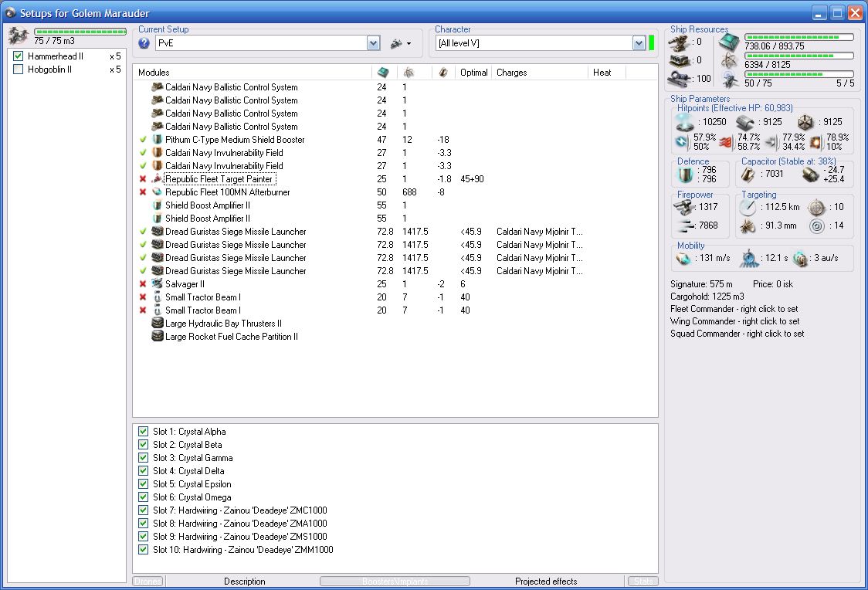Click Squad Commander - right click to set
Screen dimensions: 868x590
(737, 334)
